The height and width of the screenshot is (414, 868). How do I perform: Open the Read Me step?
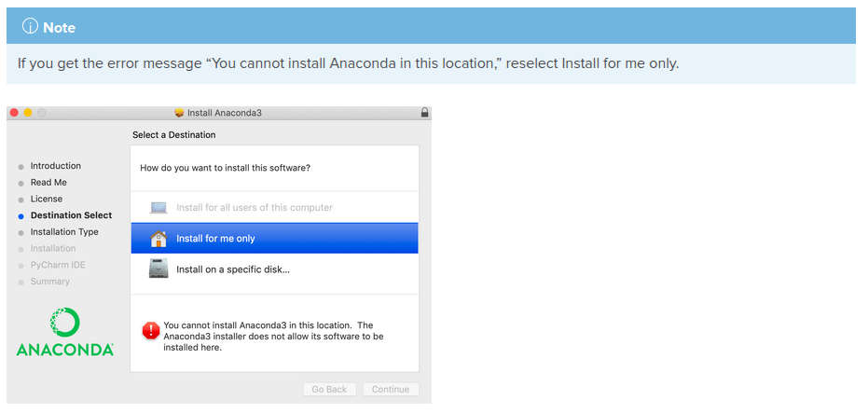[48, 182]
